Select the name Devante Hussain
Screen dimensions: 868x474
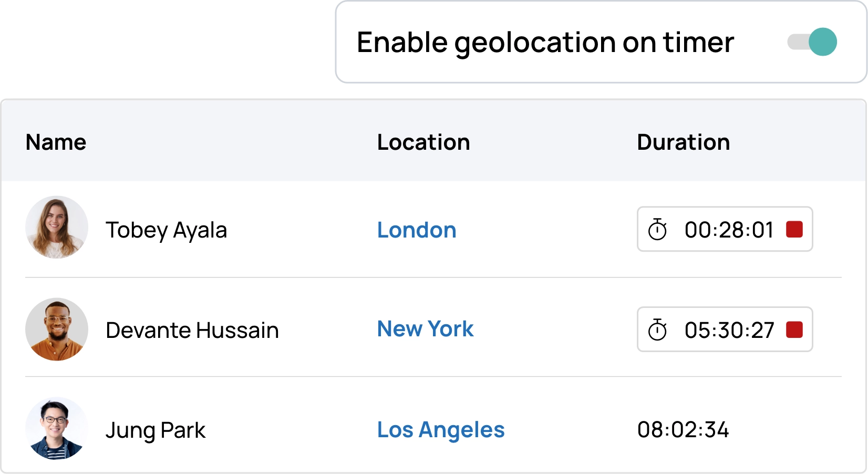click(x=193, y=330)
